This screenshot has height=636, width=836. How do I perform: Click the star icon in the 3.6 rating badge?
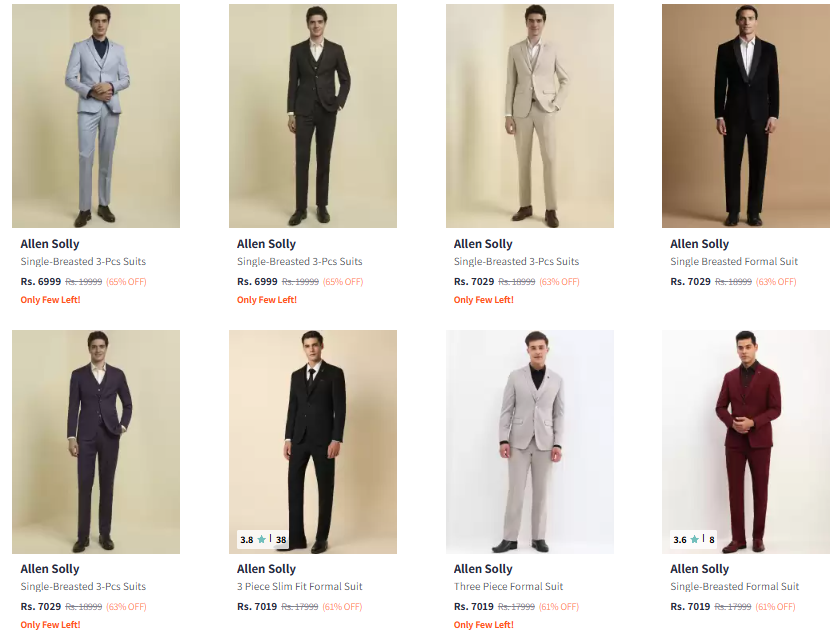coord(695,540)
